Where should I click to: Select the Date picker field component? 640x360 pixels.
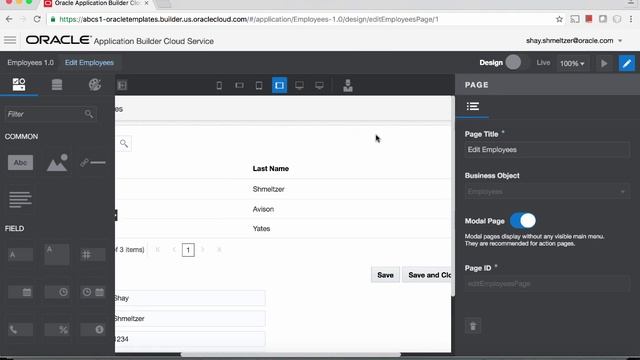tap(20, 292)
